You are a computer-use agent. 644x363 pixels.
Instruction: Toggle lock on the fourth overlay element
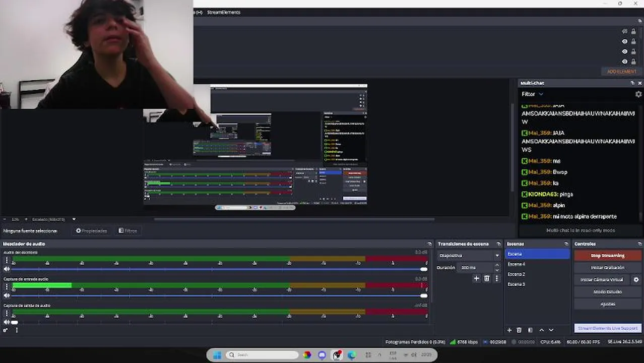point(633,62)
